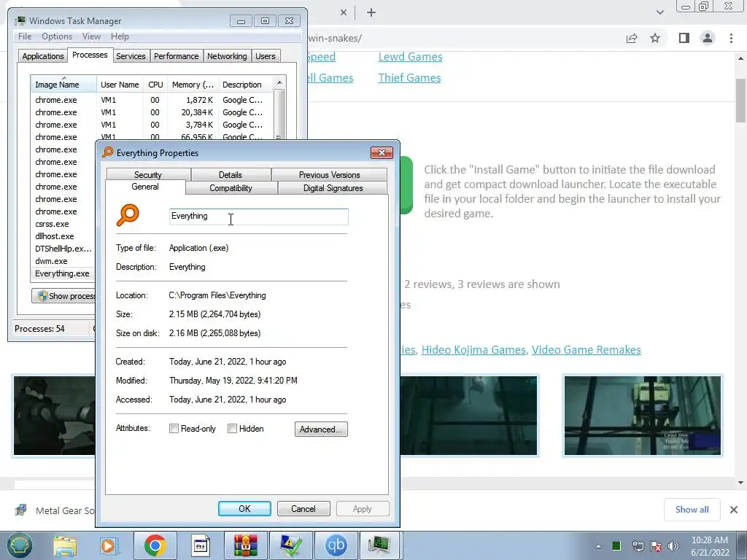Close the current Chrome tab
747x560 pixels.
344,13
